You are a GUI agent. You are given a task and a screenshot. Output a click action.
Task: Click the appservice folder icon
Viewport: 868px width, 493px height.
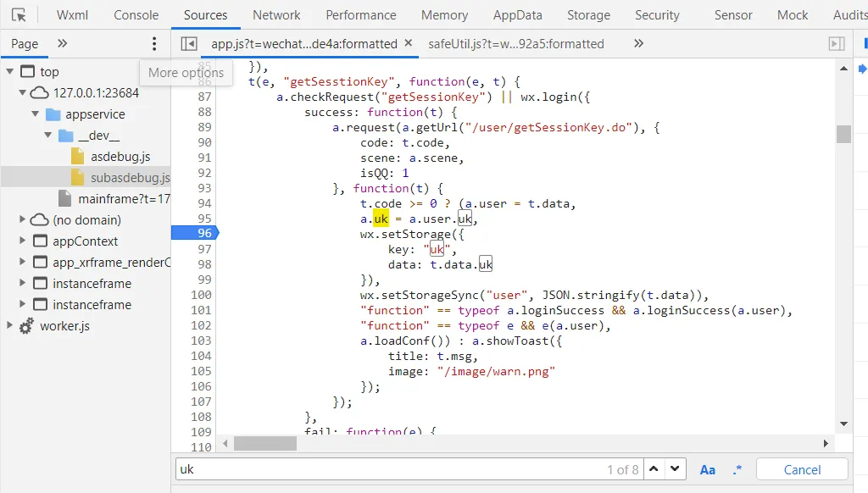[x=53, y=114]
